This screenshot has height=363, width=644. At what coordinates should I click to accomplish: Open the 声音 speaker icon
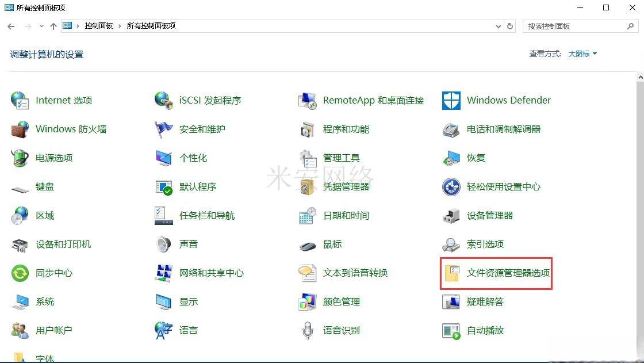163,244
